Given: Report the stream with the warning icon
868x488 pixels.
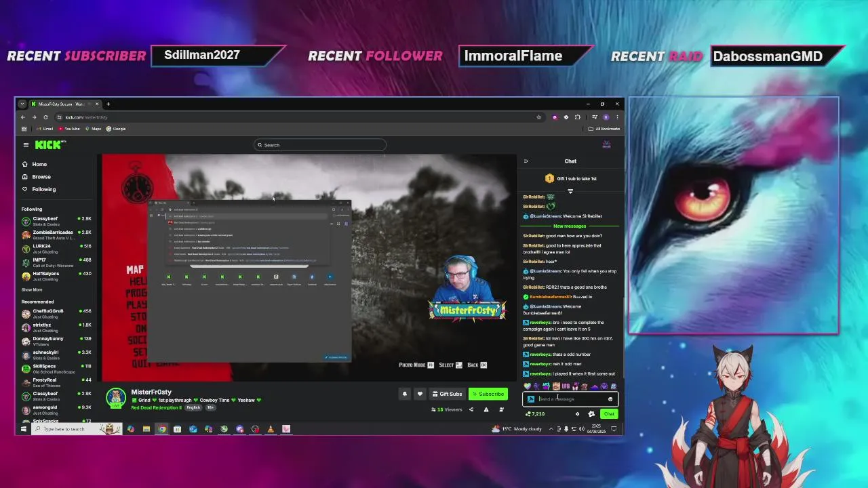Looking at the screenshot, I should (486, 409).
